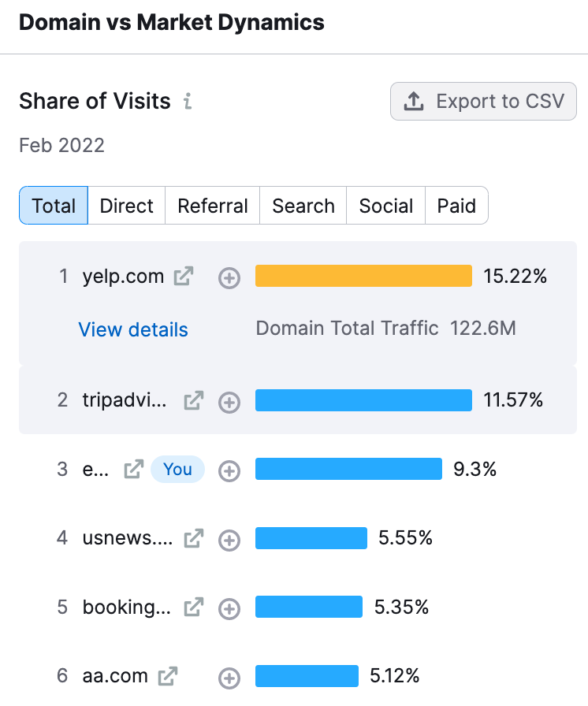Click the Domain Total Traffic 122.6M text

(386, 329)
